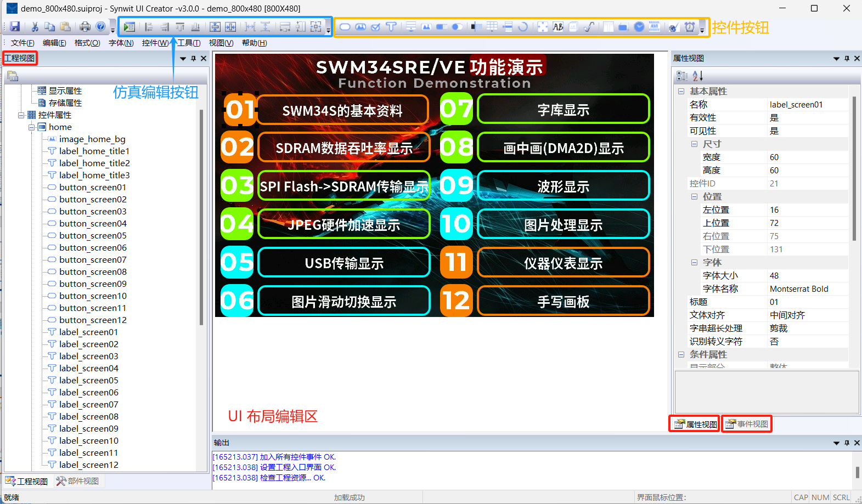Toggle the 有效性 value 是
Viewport: 862px width, 504px height.
pyautogui.click(x=808, y=117)
